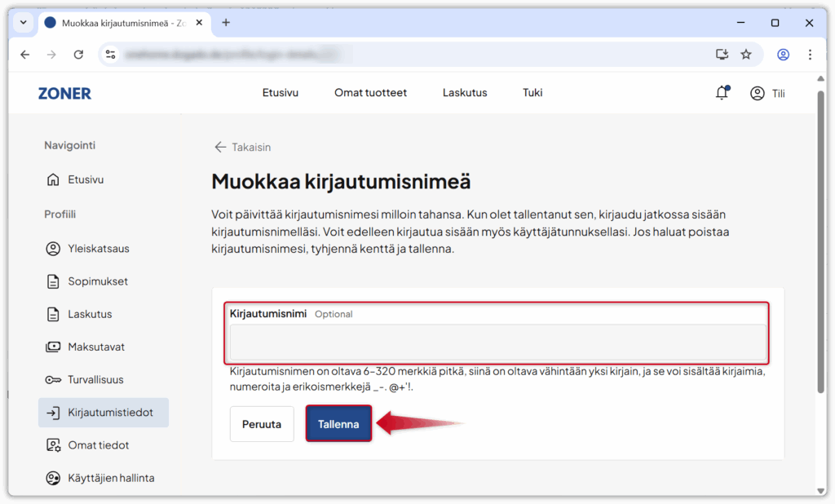Bookmark this page with star icon

click(x=745, y=55)
